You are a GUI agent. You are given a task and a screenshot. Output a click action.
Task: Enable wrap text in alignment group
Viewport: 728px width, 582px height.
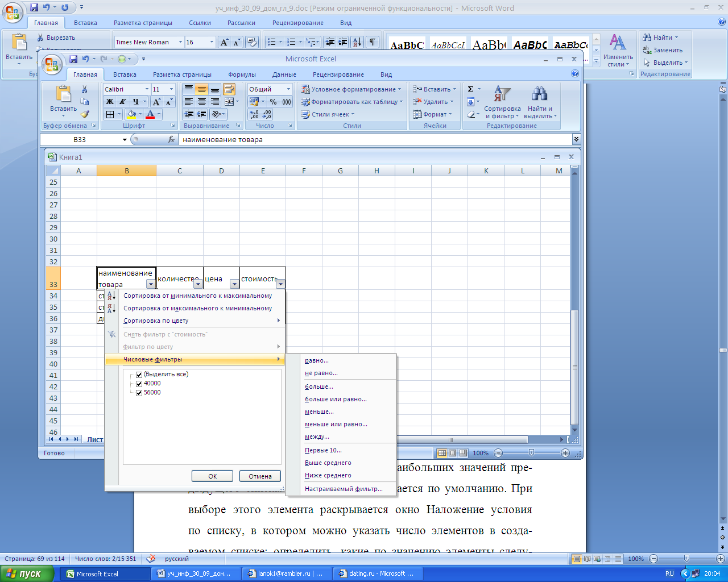coord(229,89)
